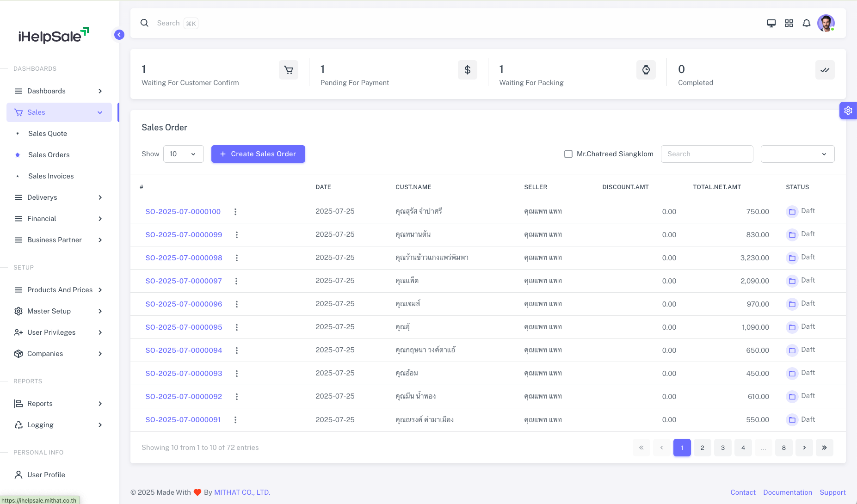Collapse sidebar using the blue arrow button
The height and width of the screenshot is (504, 857).
click(119, 35)
